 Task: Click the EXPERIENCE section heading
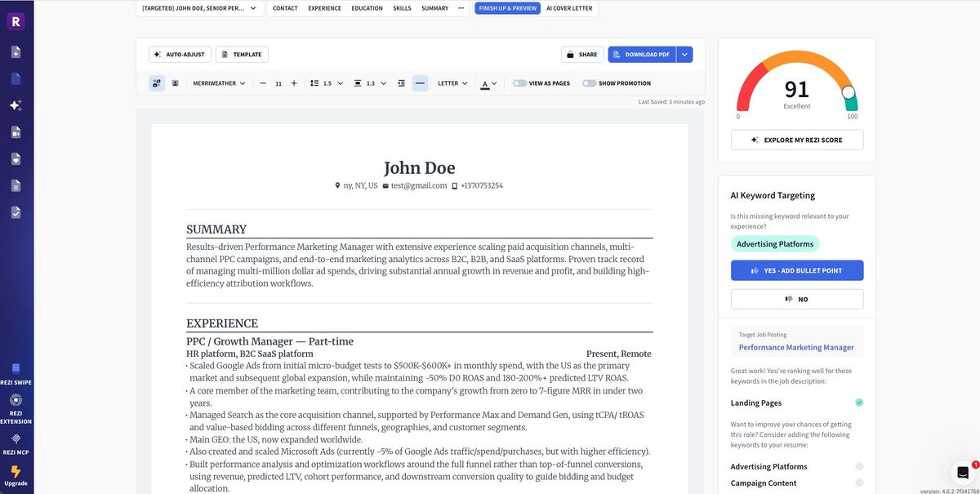pyautogui.click(x=222, y=323)
